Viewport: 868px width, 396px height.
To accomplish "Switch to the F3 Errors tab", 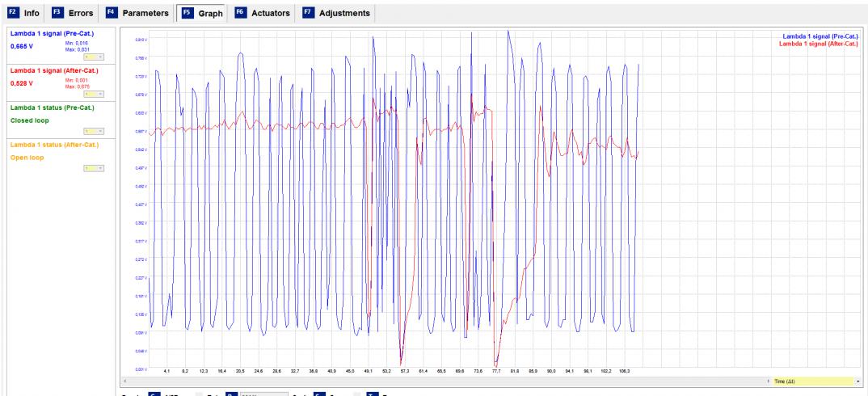I will pyautogui.click(x=72, y=13).
